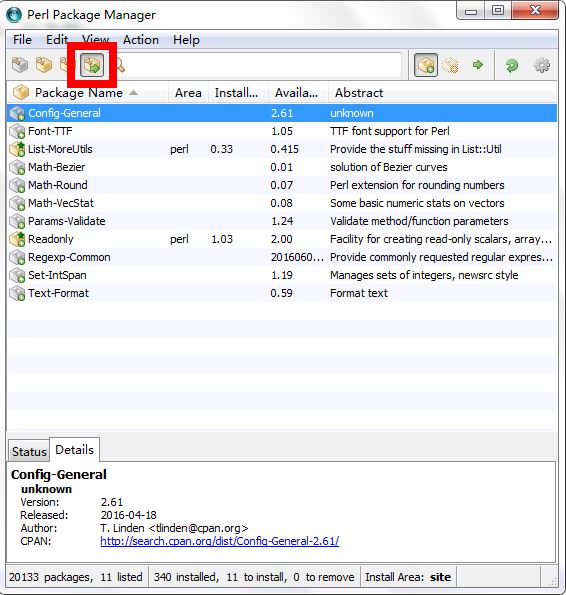Click abstract 'TTF font support for Perl'
This screenshot has width=566, height=595.
[x=390, y=131]
